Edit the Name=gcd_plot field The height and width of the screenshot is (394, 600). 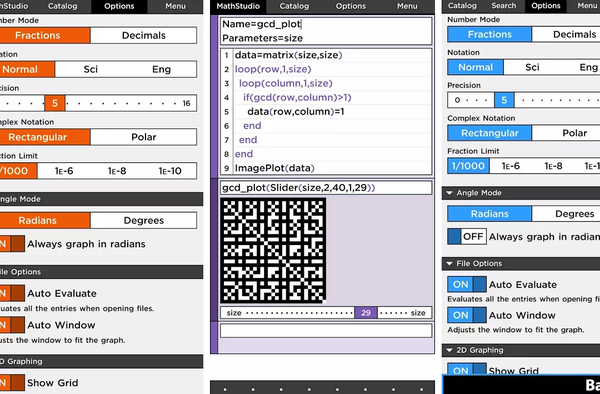pos(326,24)
